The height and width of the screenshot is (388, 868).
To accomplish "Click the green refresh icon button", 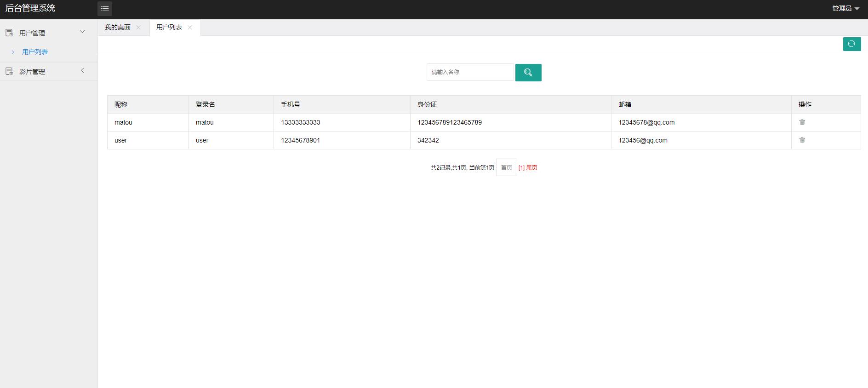I will (x=851, y=44).
